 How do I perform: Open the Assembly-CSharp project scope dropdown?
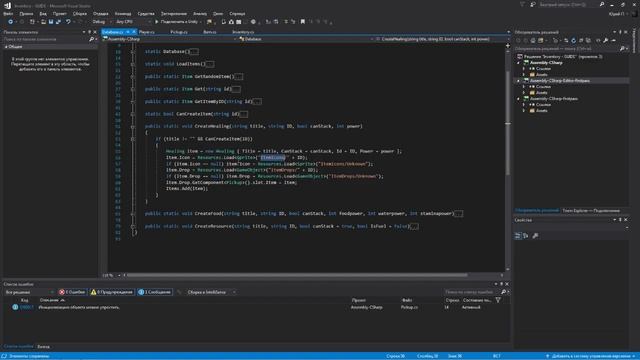pos(169,39)
